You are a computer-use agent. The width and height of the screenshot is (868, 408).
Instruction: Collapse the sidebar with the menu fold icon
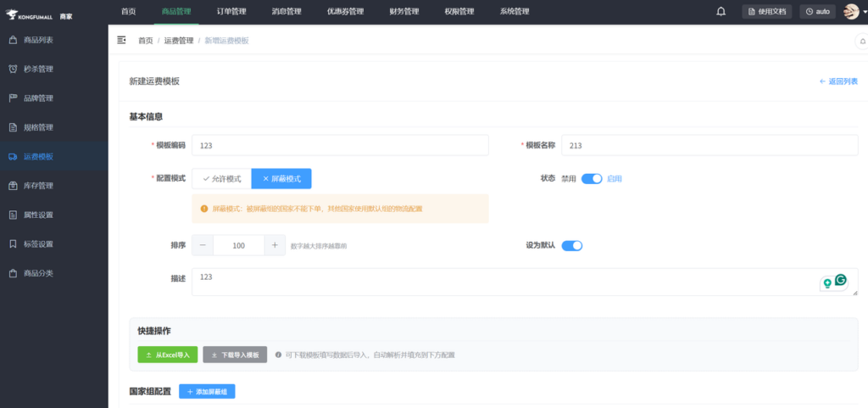click(122, 40)
